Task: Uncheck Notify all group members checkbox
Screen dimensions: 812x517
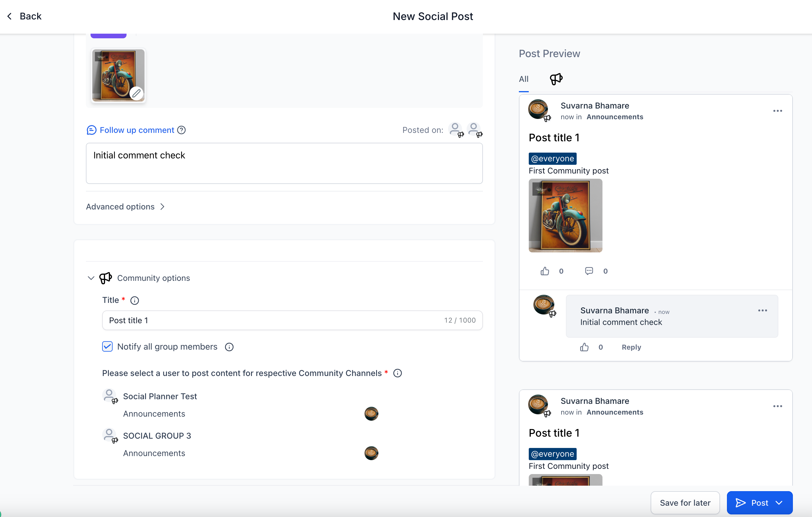Action: tap(107, 346)
